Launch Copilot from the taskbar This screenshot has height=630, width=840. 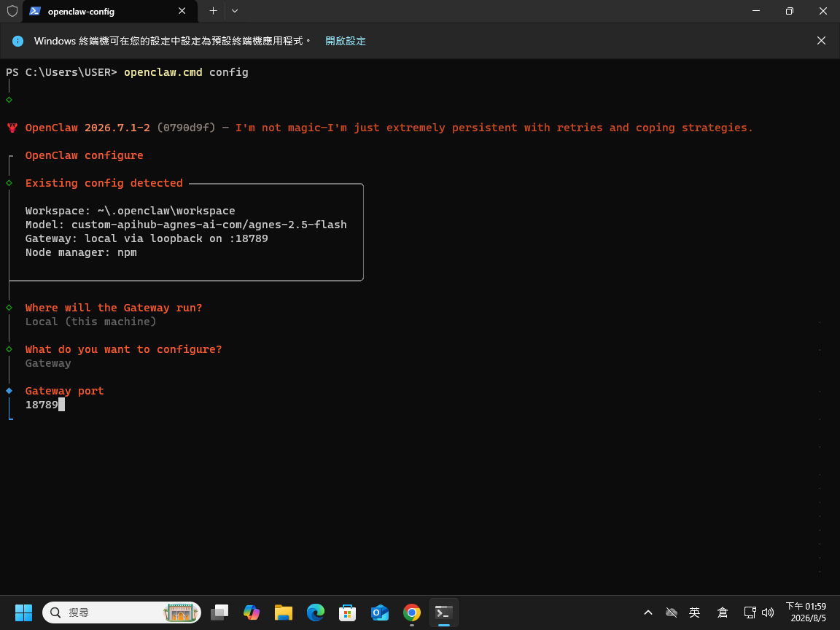tap(252, 612)
